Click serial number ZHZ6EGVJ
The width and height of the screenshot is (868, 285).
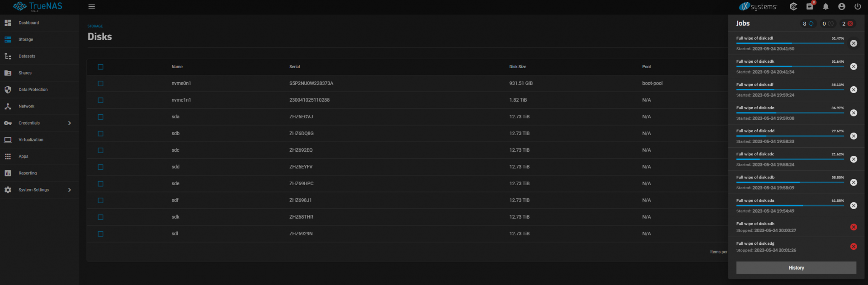point(301,117)
